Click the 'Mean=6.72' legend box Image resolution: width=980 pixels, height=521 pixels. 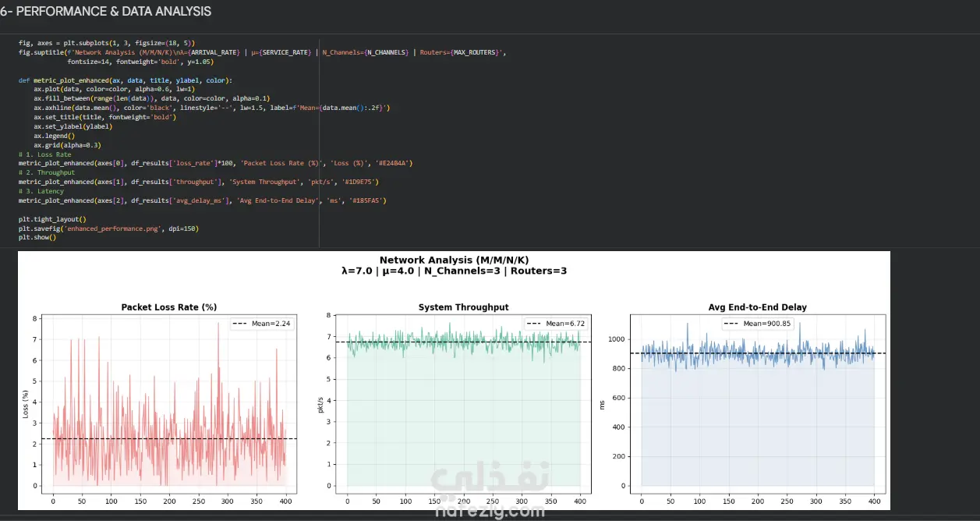[555, 324]
